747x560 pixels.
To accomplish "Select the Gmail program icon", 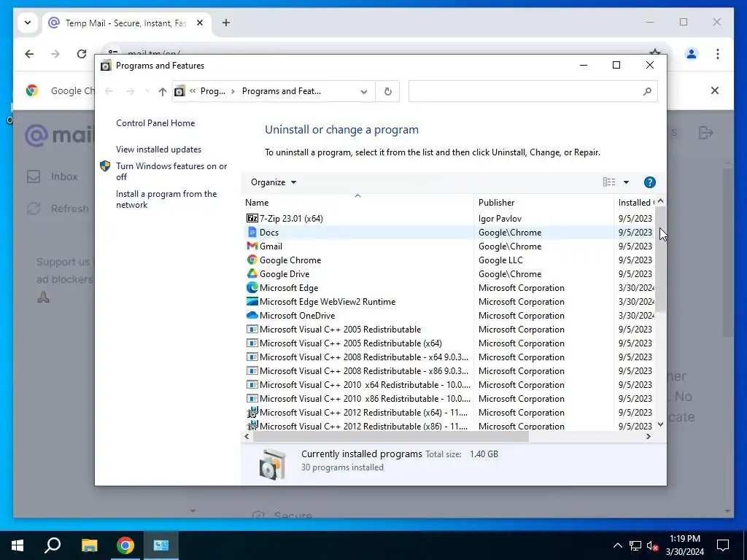I will click(x=252, y=246).
